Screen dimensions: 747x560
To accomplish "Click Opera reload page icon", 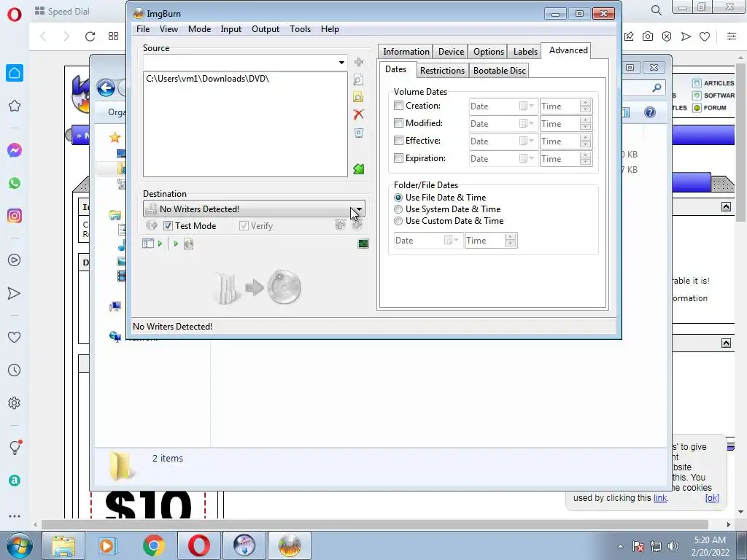I will tap(90, 36).
